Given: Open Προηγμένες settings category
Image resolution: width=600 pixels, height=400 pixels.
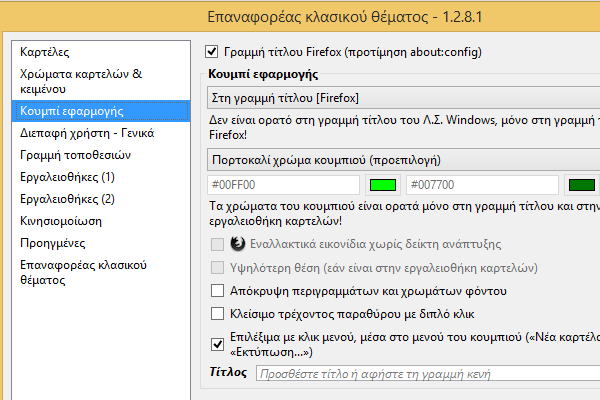Looking at the screenshot, I should click(101, 243).
